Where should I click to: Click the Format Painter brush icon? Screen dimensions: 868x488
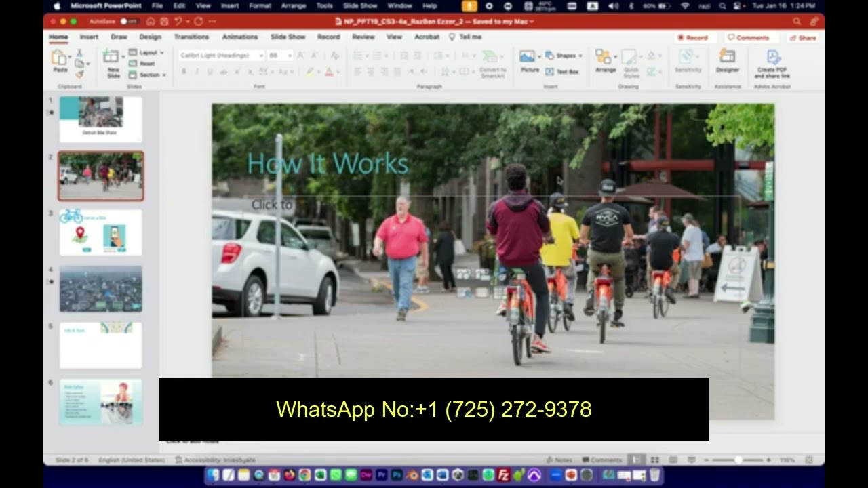79,74
